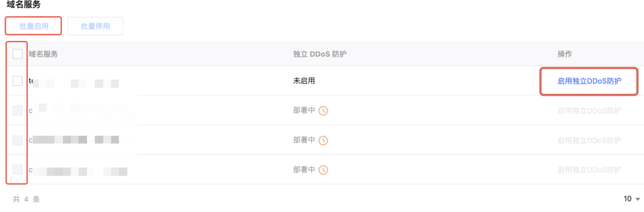644x212 pixels.
Task: Click the 域名服务 column header
Action: click(x=43, y=54)
